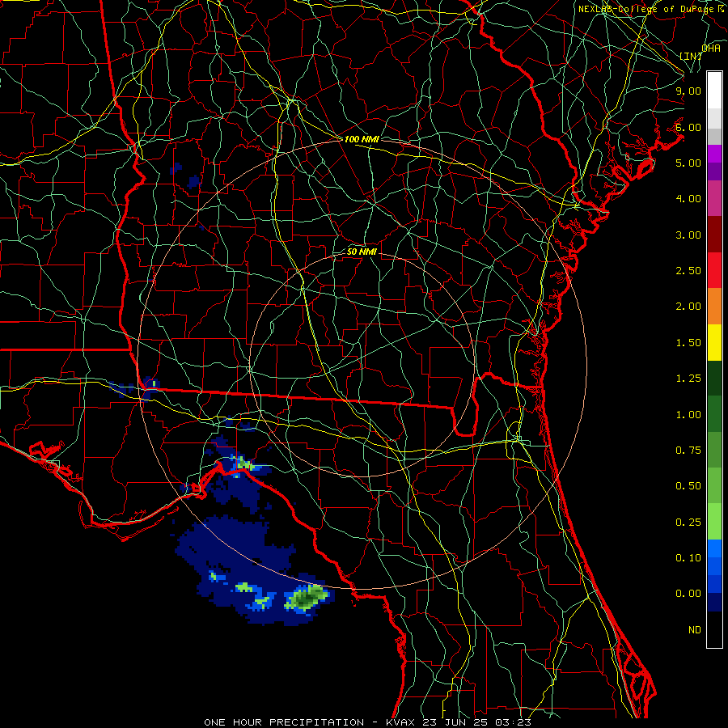Click the 0.00 legend value
The height and width of the screenshot is (728, 728).
tap(688, 594)
